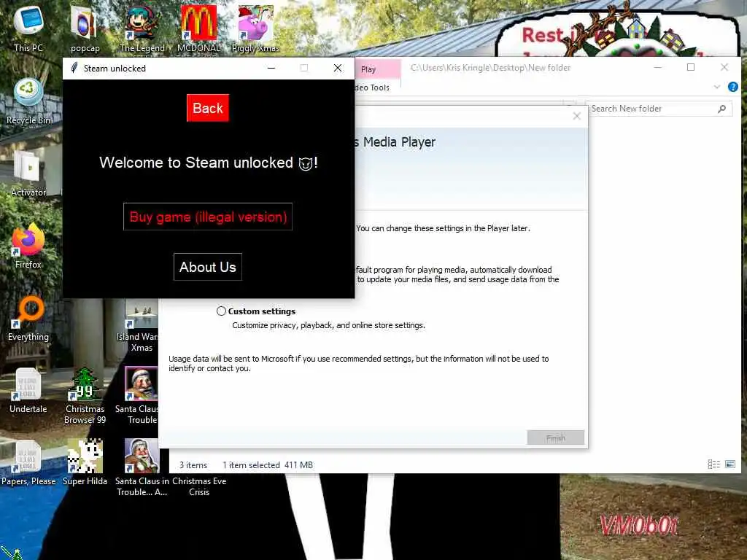Switch Explorer to details view icon

point(713,464)
